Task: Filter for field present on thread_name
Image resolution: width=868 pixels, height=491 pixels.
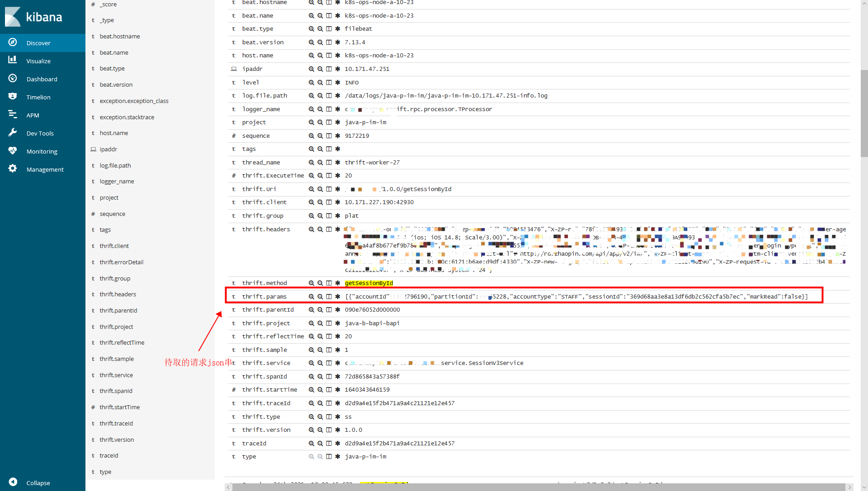Action: [338, 163]
